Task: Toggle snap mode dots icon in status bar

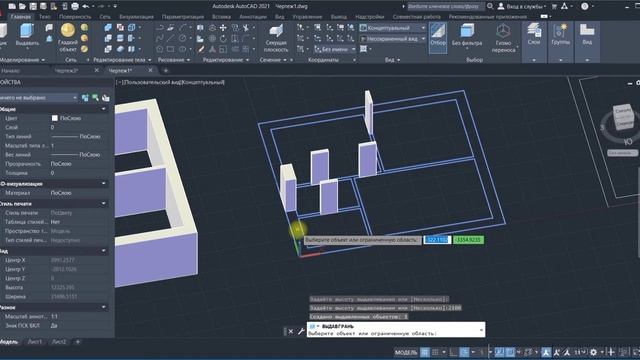Action: coord(435,352)
